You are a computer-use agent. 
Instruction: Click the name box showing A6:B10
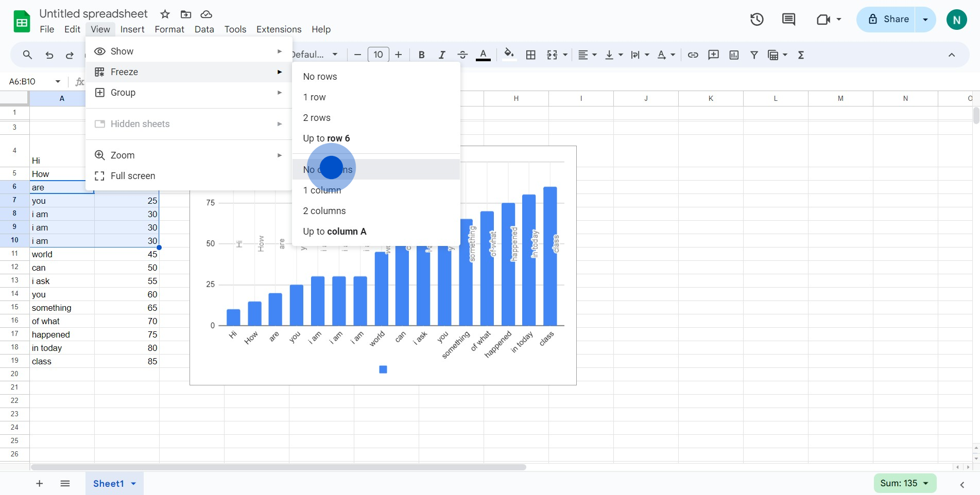(x=23, y=81)
